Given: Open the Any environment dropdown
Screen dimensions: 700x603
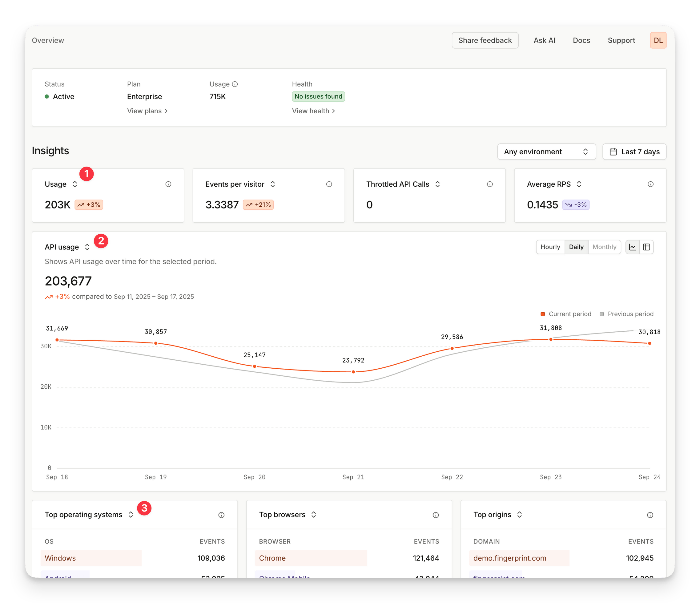Looking at the screenshot, I should (x=547, y=152).
